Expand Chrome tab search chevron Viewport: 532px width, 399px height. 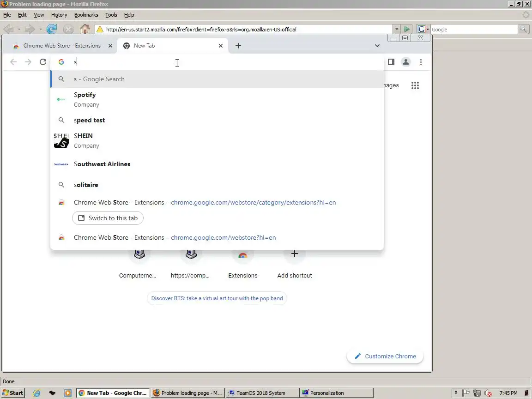(377, 46)
